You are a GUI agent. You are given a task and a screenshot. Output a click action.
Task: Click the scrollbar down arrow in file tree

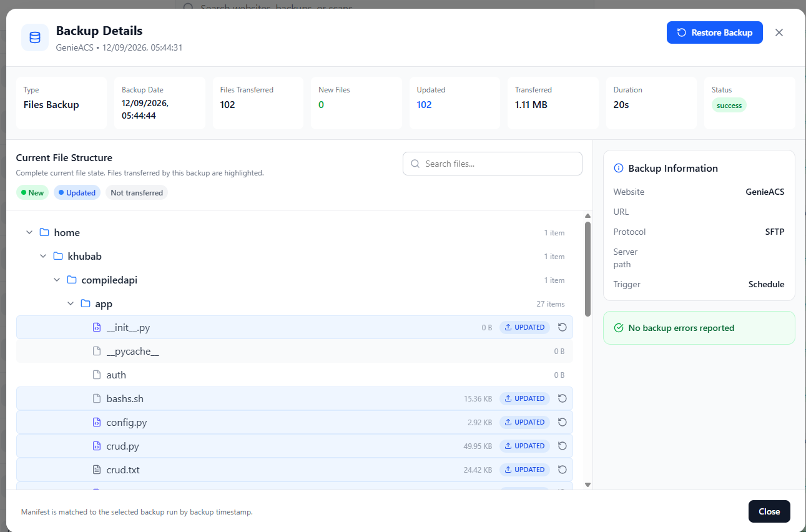(x=587, y=485)
